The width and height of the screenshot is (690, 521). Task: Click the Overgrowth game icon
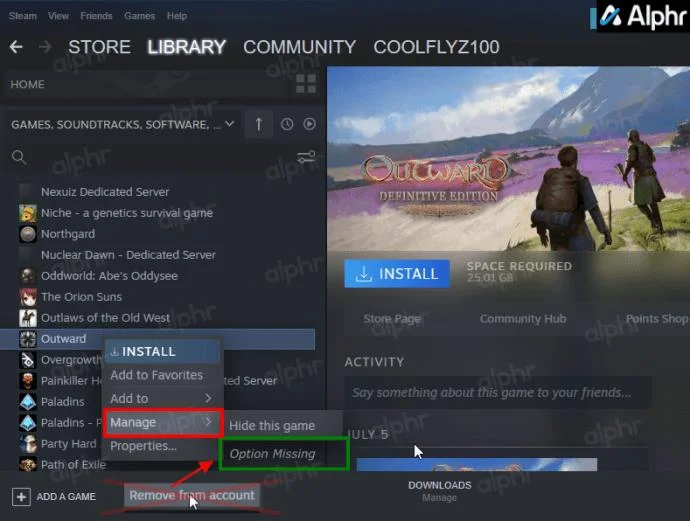(28, 360)
